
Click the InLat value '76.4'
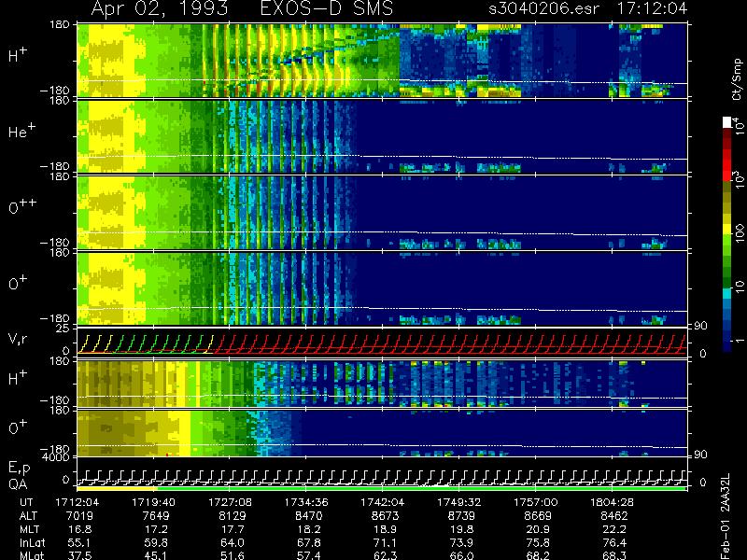pos(614,542)
